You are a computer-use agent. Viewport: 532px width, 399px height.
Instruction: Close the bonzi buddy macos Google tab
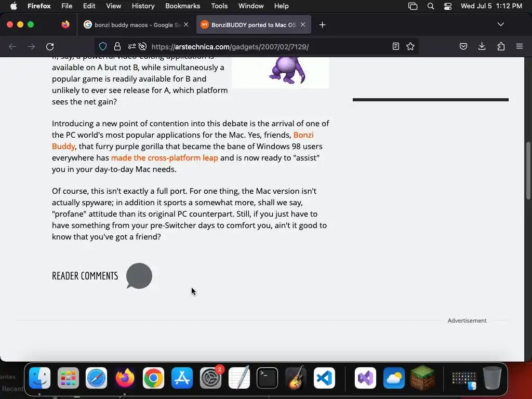[186, 24]
